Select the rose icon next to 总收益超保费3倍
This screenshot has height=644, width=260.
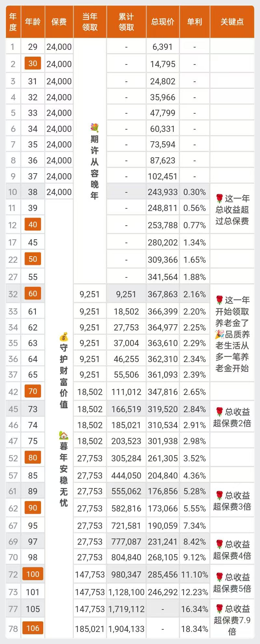pos(220,496)
